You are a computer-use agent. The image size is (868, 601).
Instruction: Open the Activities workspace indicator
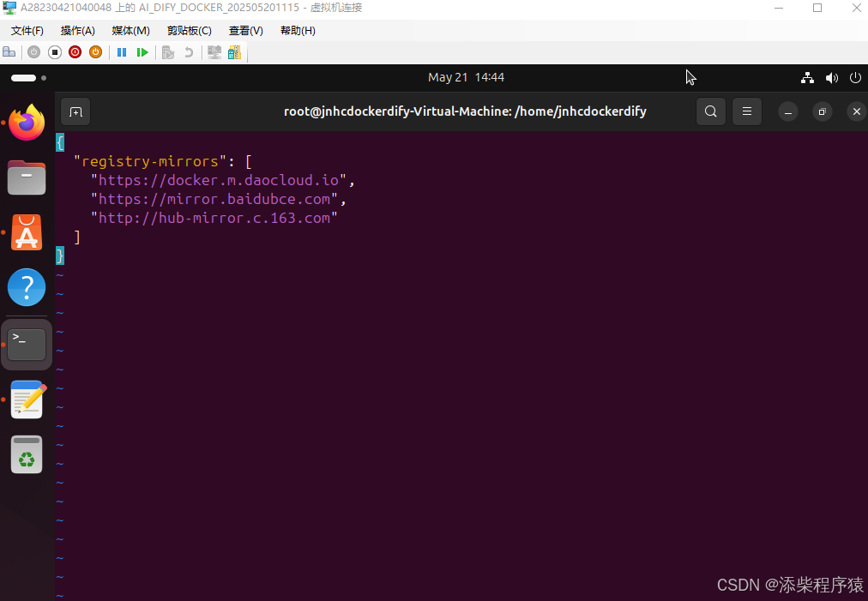pos(28,78)
